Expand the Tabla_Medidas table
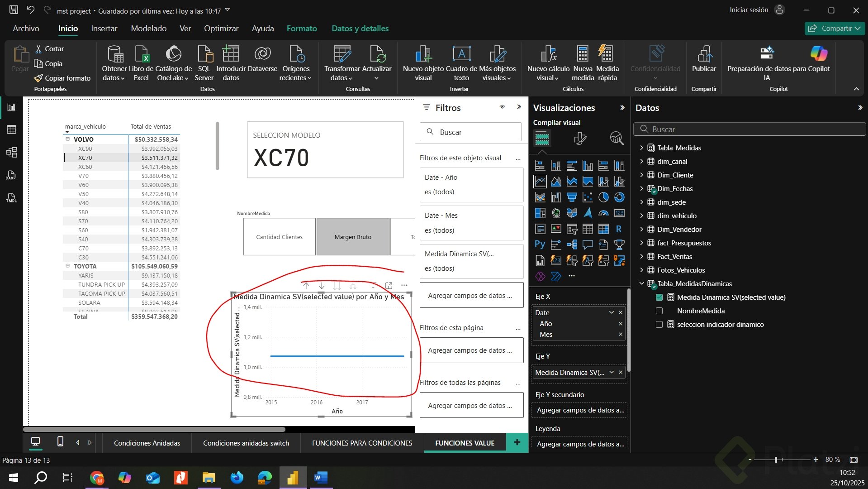868x489 pixels. coord(641,148)
